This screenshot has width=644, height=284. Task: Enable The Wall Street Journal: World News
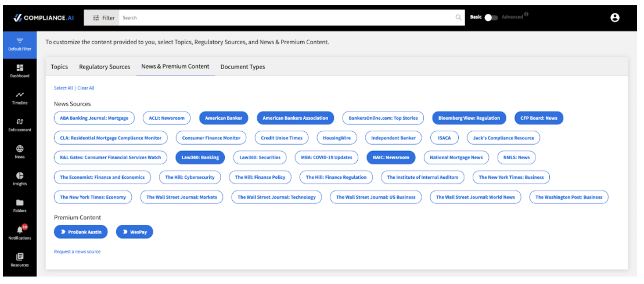coord(476,197)
